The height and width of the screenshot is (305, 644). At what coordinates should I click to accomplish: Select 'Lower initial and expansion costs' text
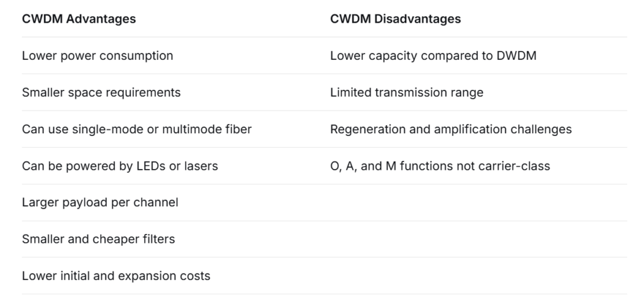(x=116, y=275)
